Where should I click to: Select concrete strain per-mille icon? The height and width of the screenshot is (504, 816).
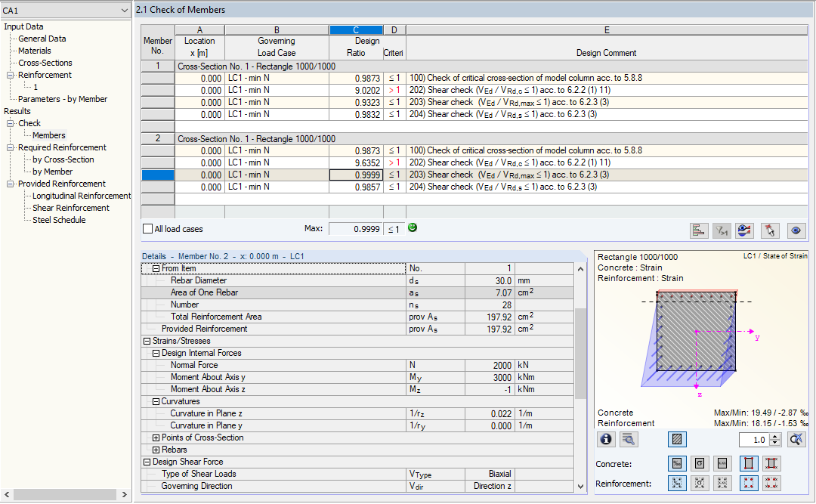677,463
